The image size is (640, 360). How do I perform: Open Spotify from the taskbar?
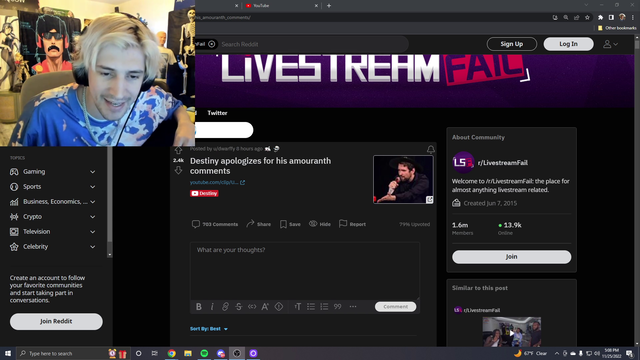point(204,353)
